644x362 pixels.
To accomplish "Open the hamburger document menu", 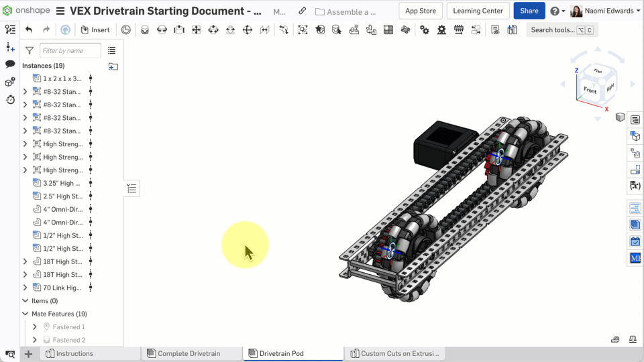I will point(60,11).
